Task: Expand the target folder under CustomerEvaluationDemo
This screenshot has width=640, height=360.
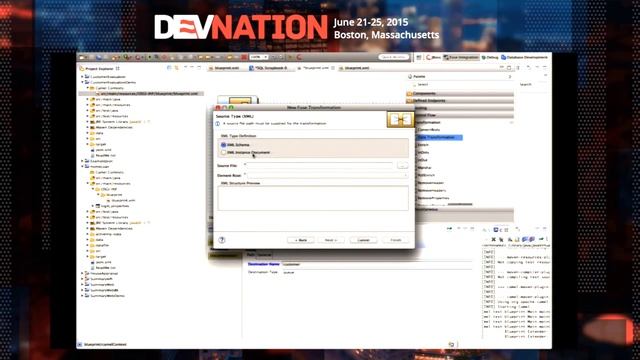Action: [87, 144]
